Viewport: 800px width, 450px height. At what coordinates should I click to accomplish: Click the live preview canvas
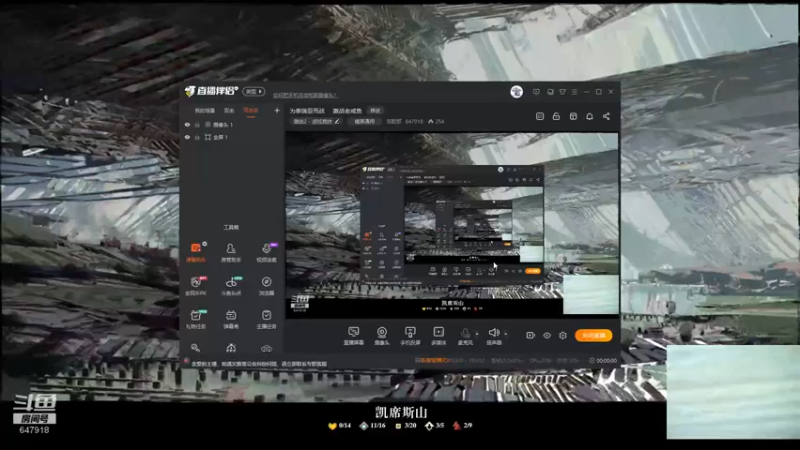(x=452, y=226)
